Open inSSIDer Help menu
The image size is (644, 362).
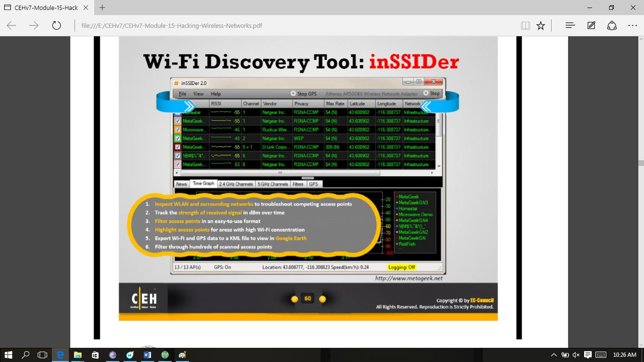(x=216, y=94)
